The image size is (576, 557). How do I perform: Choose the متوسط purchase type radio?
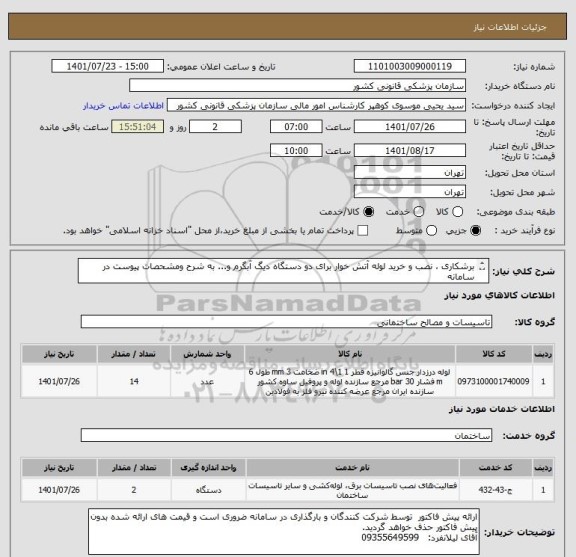(431, 231)
